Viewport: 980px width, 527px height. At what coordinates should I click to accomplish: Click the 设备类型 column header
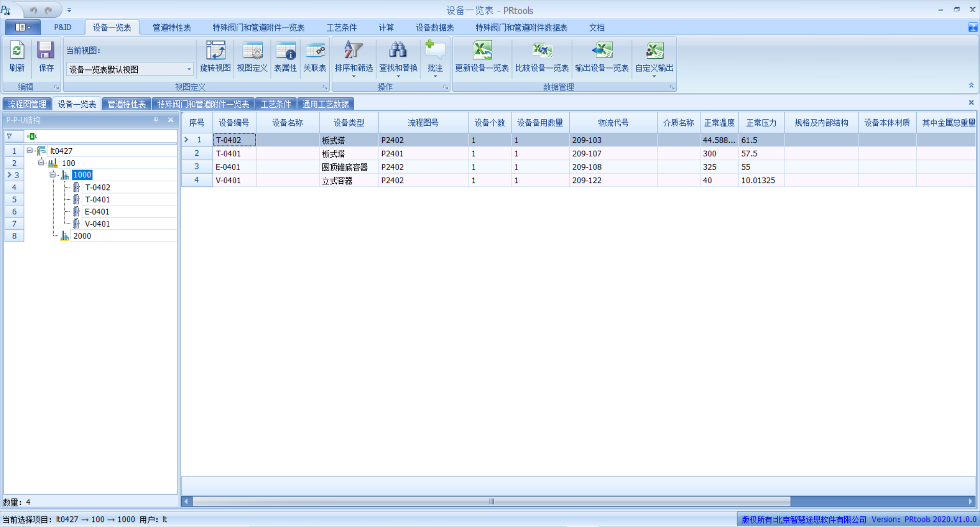pos(349,123)
